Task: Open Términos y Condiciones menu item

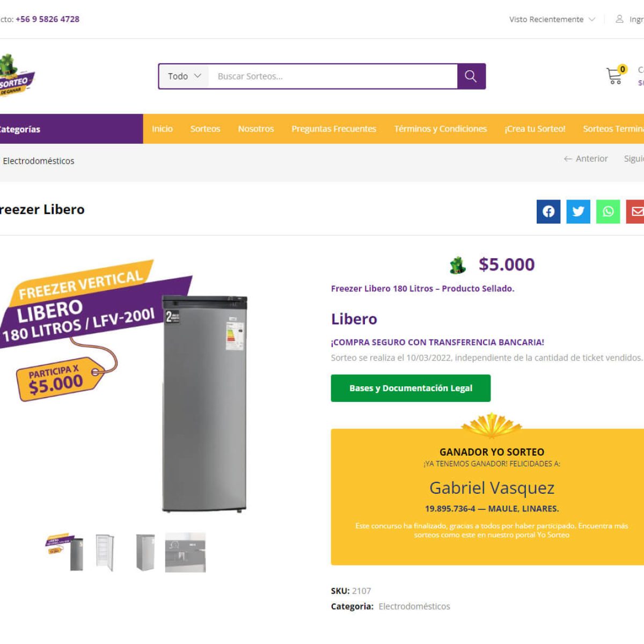Action: [x=441, y=129]
